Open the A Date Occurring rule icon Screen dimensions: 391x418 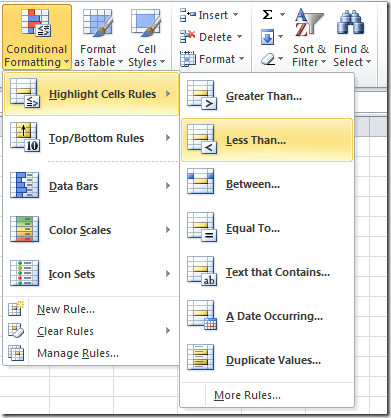point(202,315)
